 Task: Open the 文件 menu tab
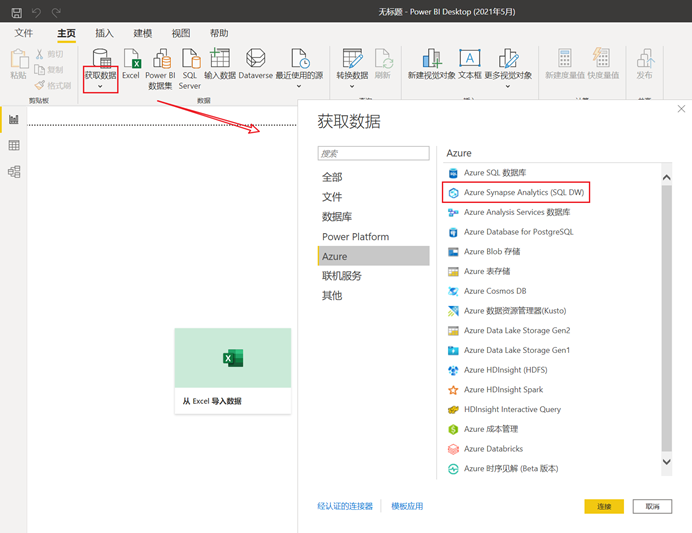[x=23, y=33]
